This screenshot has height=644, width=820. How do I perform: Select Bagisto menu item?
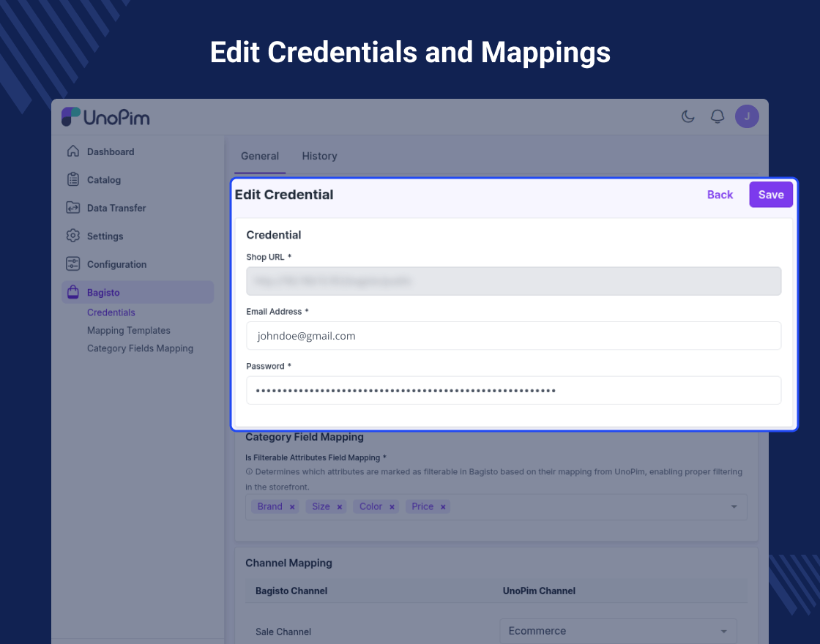[138, 292]
